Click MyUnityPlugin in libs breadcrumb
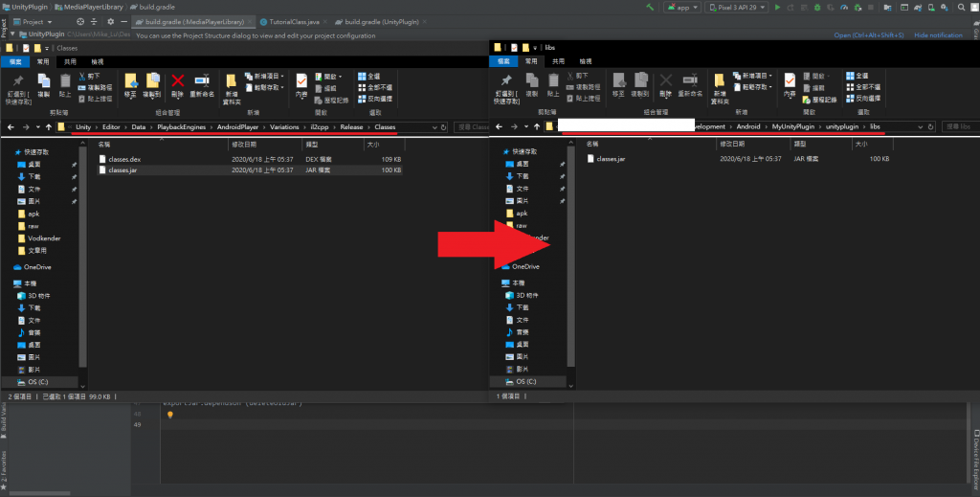 [x=793, y=126]
